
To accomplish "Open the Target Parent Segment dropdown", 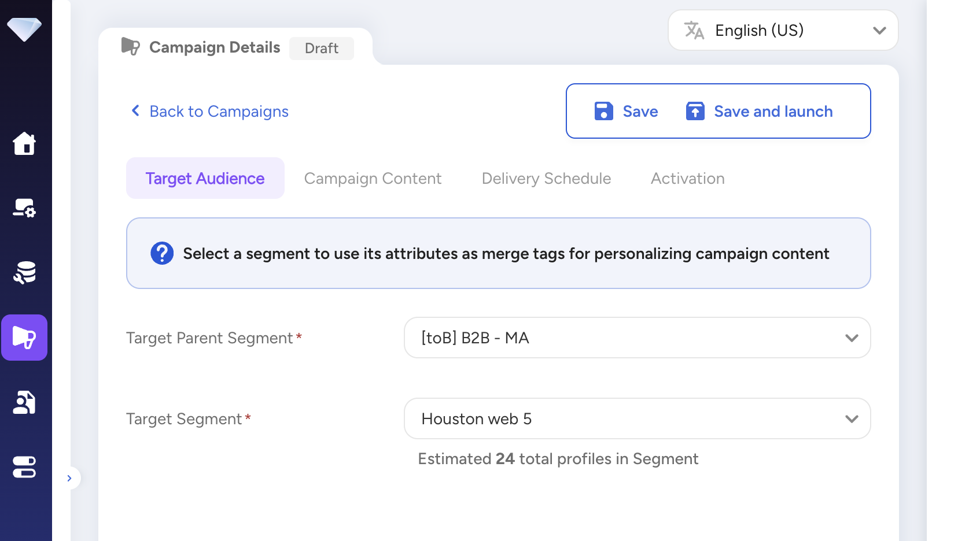I will pyautogui.click(x=637, y=338).
